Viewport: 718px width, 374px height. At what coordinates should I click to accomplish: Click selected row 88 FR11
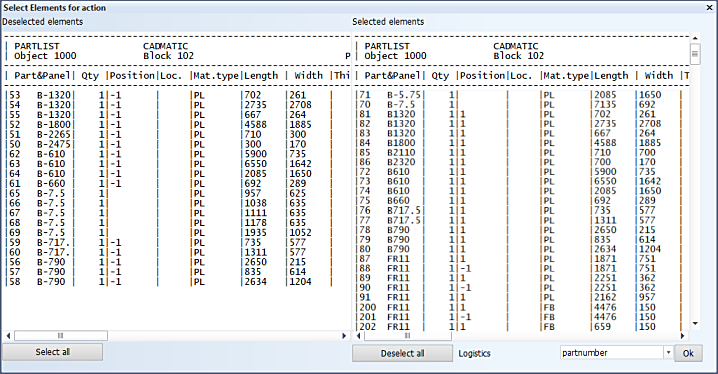[x=522, y=268]
